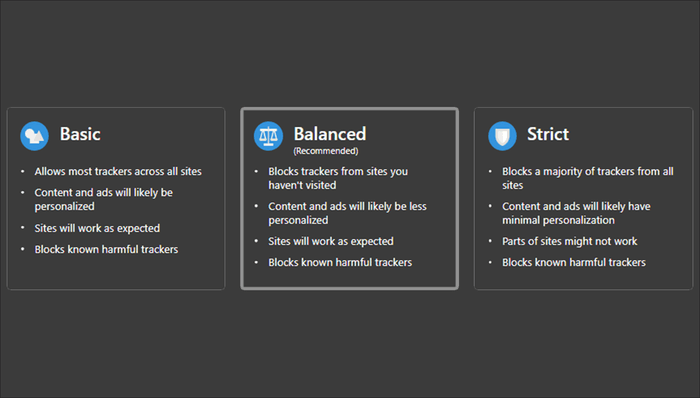The image size is (700, 398).
Task: Click 'Sites will work as expected' in Balanced
Action: pos(331,241)
